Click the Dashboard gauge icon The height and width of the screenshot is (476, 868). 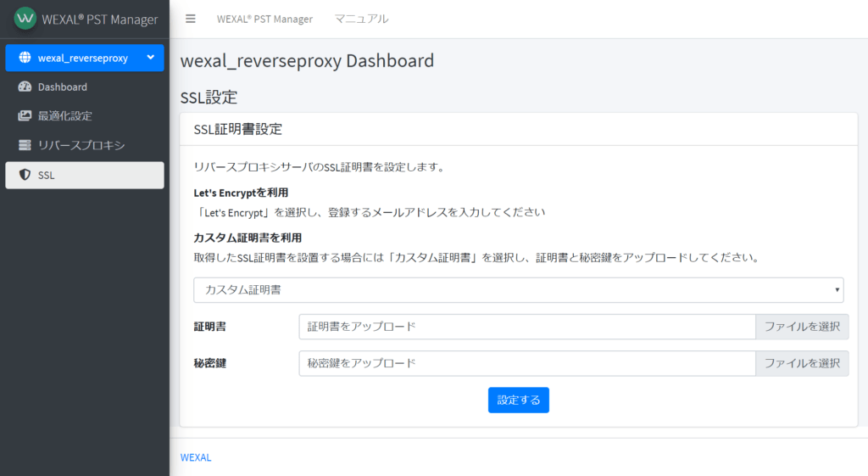point(25,87)
